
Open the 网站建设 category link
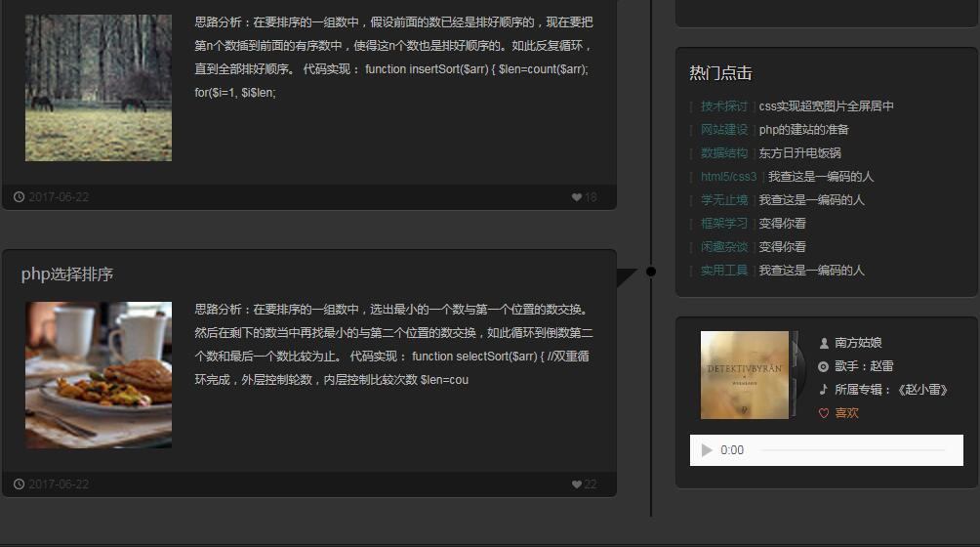723,130
